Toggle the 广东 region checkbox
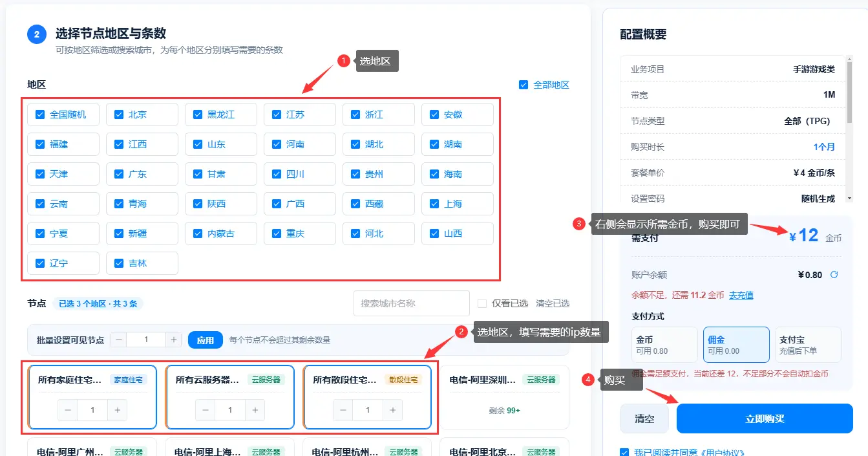Image resolution: width=868 pixels, height=456 pixels. [x=119, y=174]
